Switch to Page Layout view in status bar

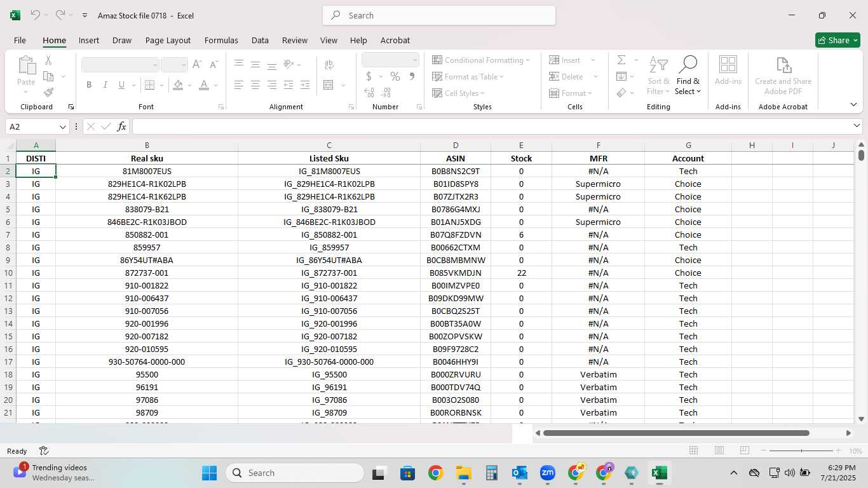719,451
